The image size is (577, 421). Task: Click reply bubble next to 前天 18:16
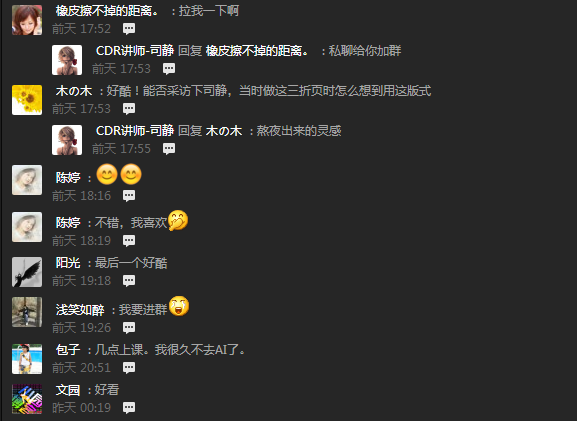pyautogui.click(x=129, y=196)
